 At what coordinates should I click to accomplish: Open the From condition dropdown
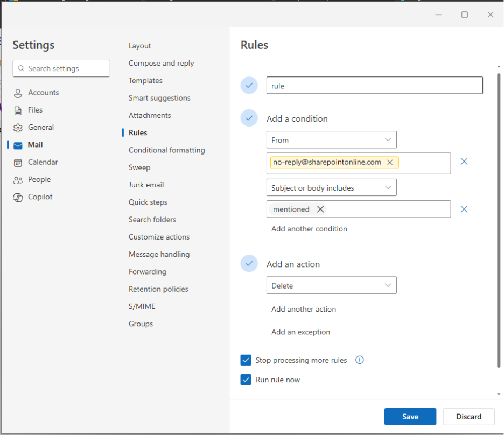click(331, 140)
